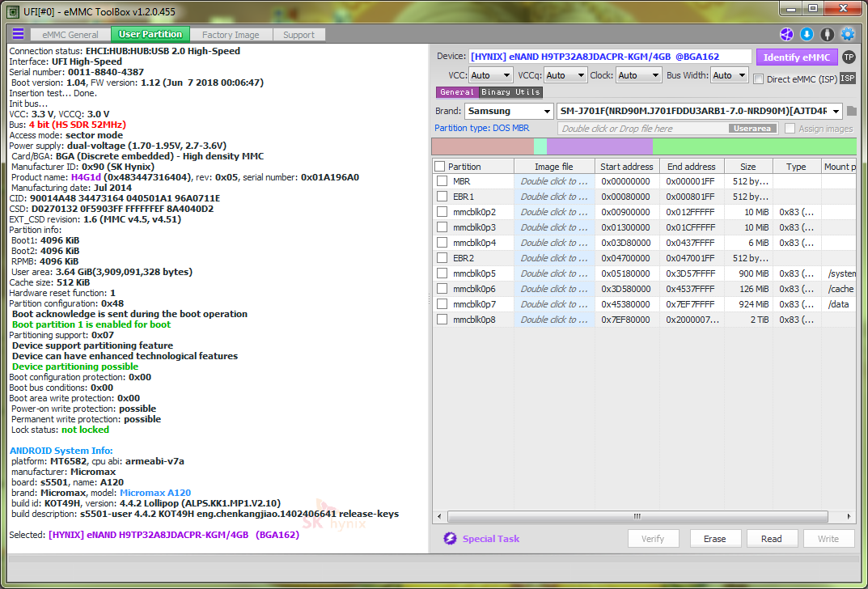Click the ISP pinout icon

tap(848, 78)
